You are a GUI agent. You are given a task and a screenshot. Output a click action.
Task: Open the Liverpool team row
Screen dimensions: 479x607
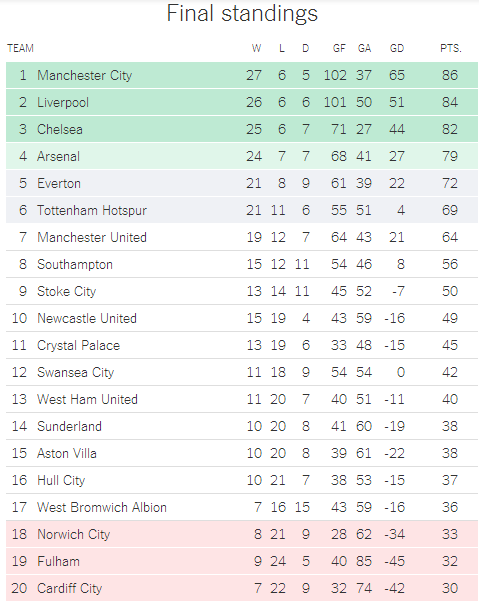(242, 102)
